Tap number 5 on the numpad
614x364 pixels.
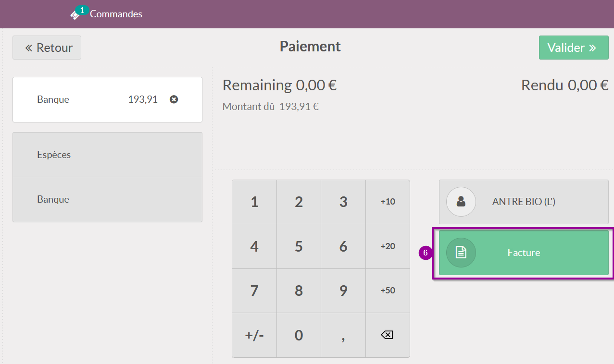pos(299,246)
